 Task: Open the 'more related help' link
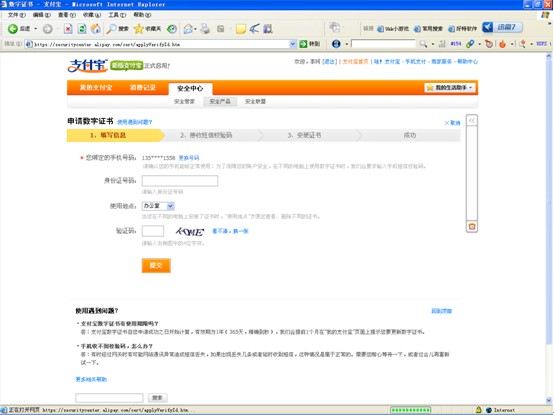click(x=91, y=379)
